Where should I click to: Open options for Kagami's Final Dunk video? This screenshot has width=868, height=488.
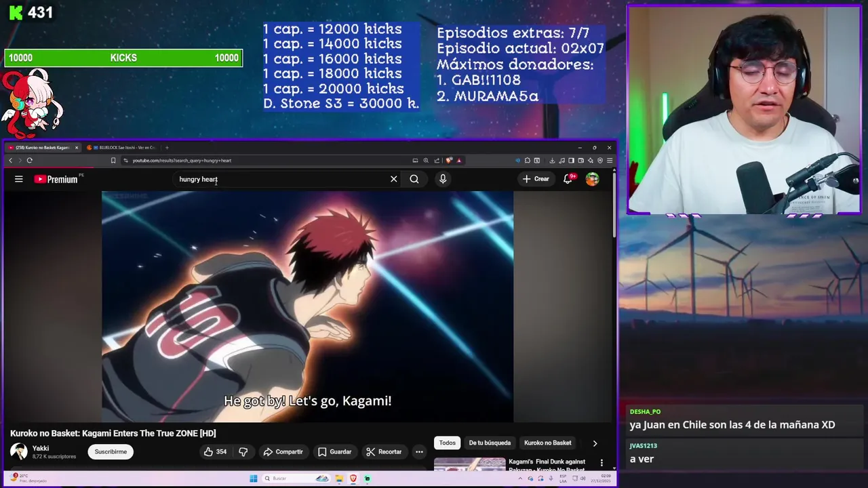click(601, 463)
